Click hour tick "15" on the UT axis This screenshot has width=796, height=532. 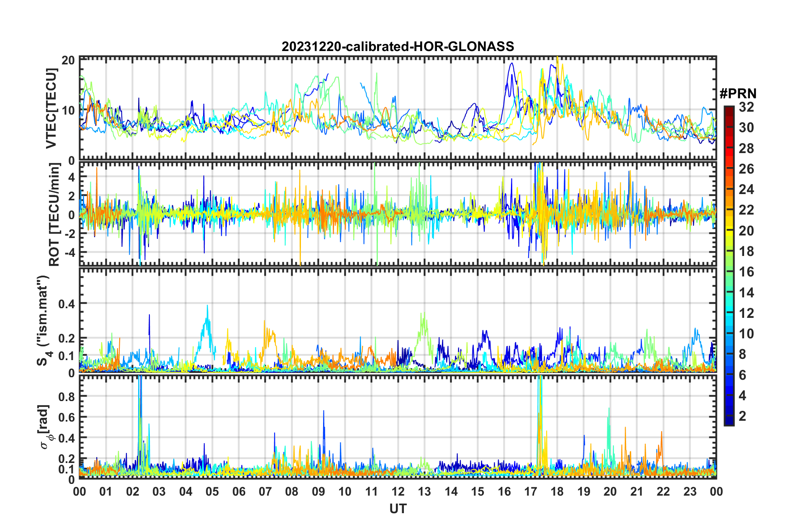coord(478,491)
